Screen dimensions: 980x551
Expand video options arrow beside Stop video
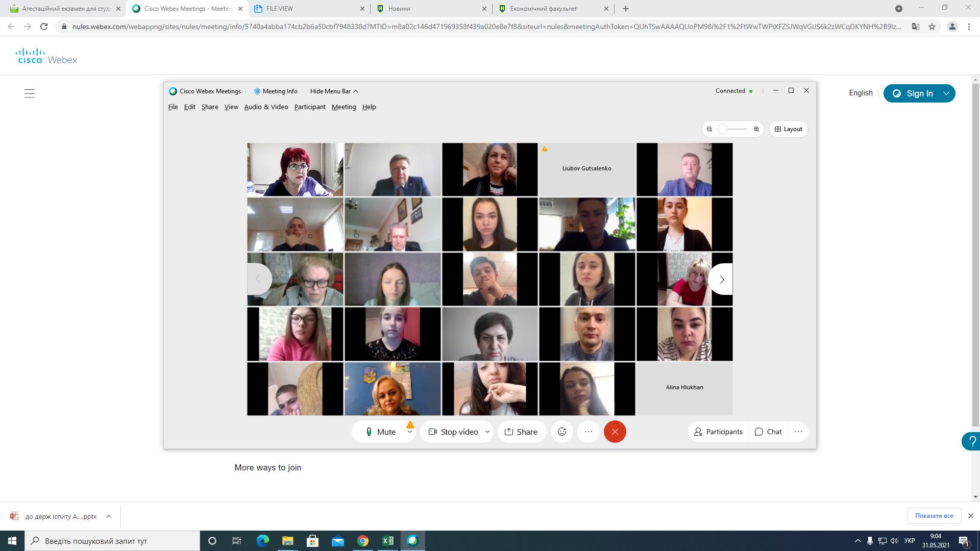coord(487,432)
